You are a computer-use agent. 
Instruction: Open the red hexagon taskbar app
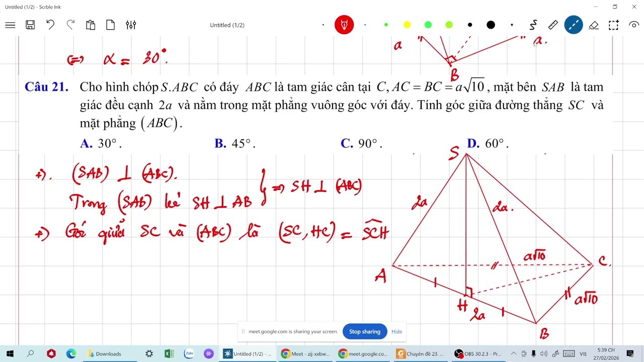(x=51, y=354)
